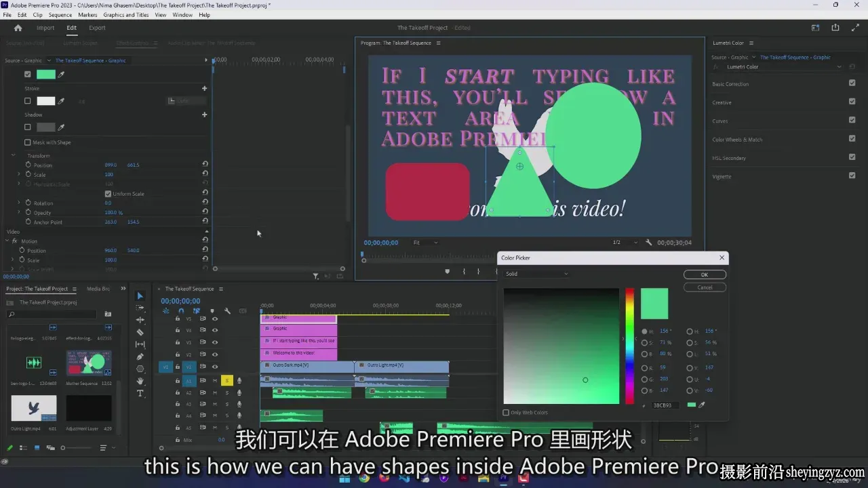Enable voice-over record on track A2
Screen dimensions: 868x488
239,392
